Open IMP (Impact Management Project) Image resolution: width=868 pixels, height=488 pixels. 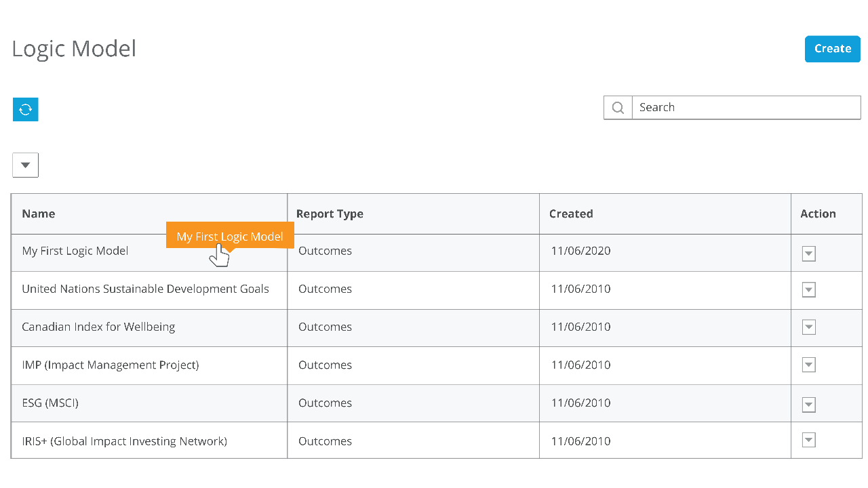[111, 365]
